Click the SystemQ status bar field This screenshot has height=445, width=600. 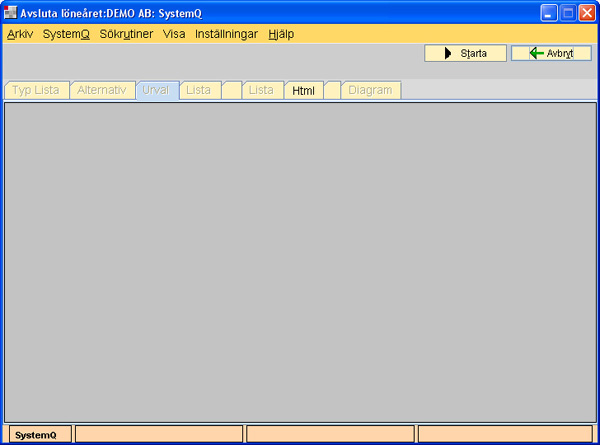click(37, 435)
